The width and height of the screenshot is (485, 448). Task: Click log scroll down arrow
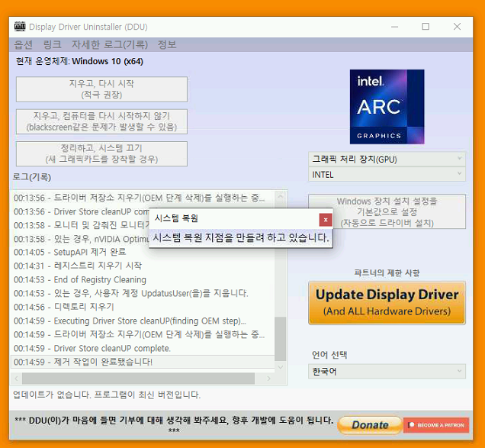(x=280, y=367)
